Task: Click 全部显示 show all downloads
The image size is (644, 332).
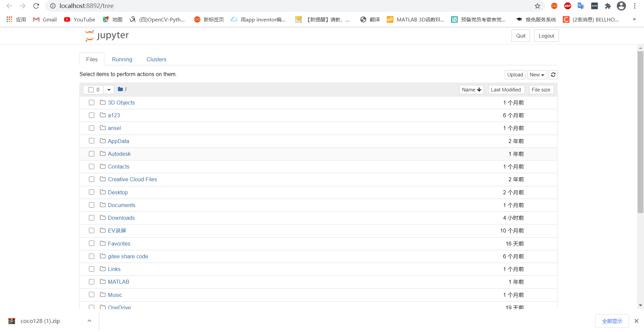Action: pos(612,321)
